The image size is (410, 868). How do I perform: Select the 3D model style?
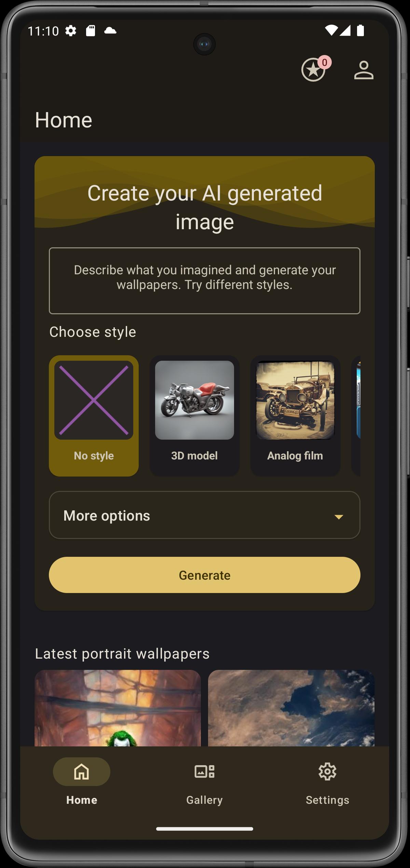(194, 416)
